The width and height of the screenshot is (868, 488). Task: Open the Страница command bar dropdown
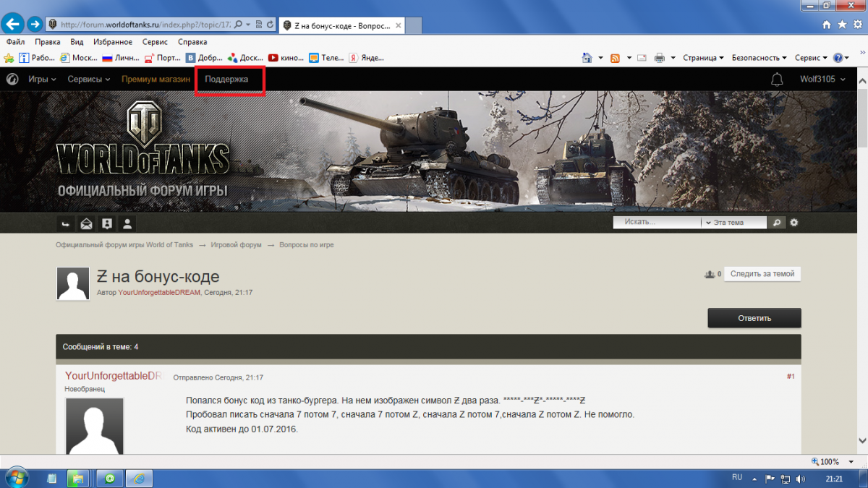pos(702,58)
